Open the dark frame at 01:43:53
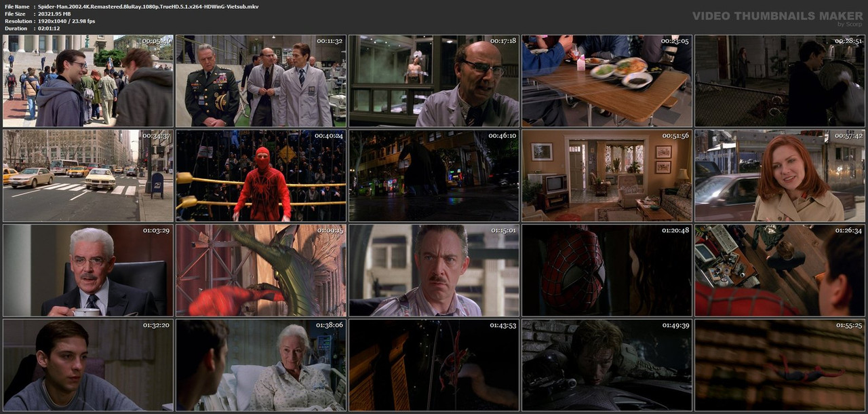The width and height of the screenshot is (868, 414). (x=434, y=365)
